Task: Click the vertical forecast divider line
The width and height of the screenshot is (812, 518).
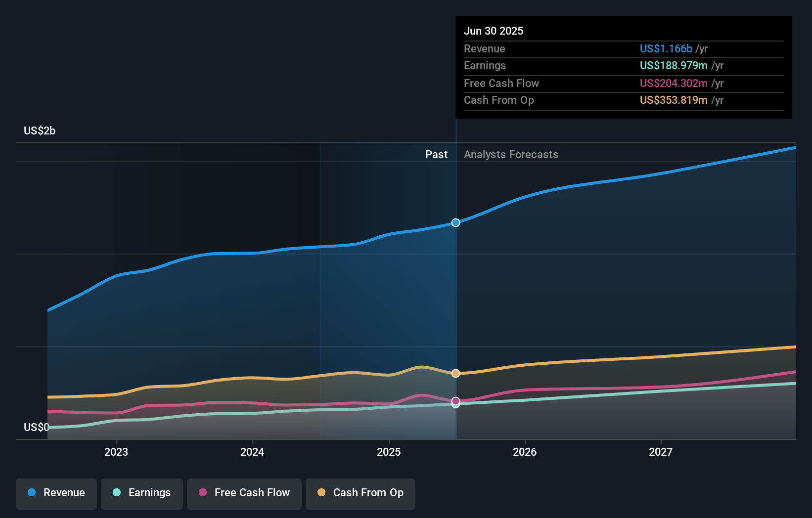Action: click(455, 297)
